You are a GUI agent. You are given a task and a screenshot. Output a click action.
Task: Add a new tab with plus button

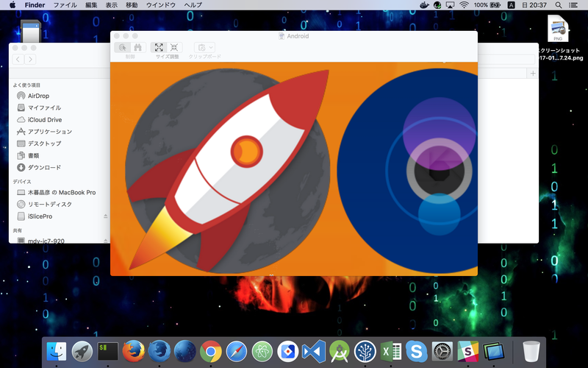(x=533, y=73)
